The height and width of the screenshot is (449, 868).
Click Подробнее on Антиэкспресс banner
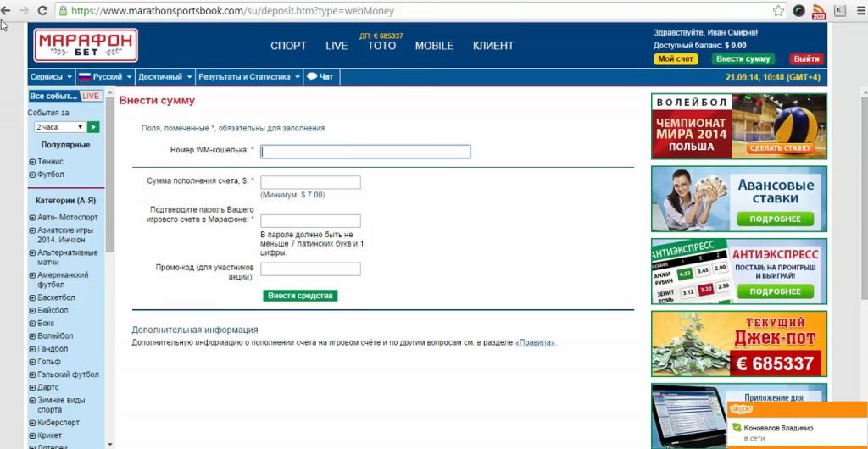click(x=775, y=291)
